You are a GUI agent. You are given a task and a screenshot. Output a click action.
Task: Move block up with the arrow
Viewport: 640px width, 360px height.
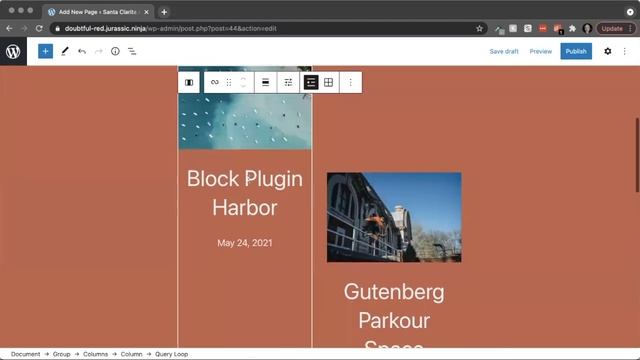tap(243, 78)
